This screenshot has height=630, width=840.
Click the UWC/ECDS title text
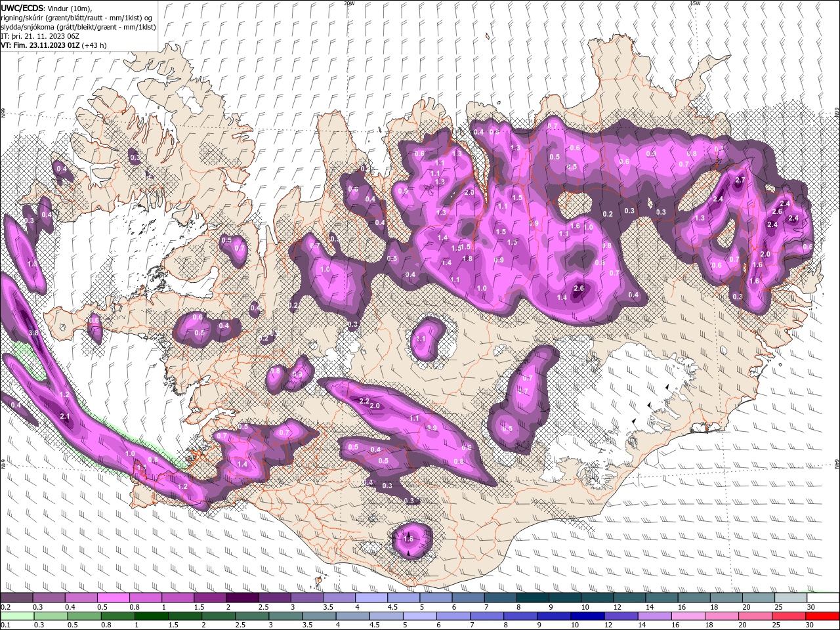pos(22,8)
